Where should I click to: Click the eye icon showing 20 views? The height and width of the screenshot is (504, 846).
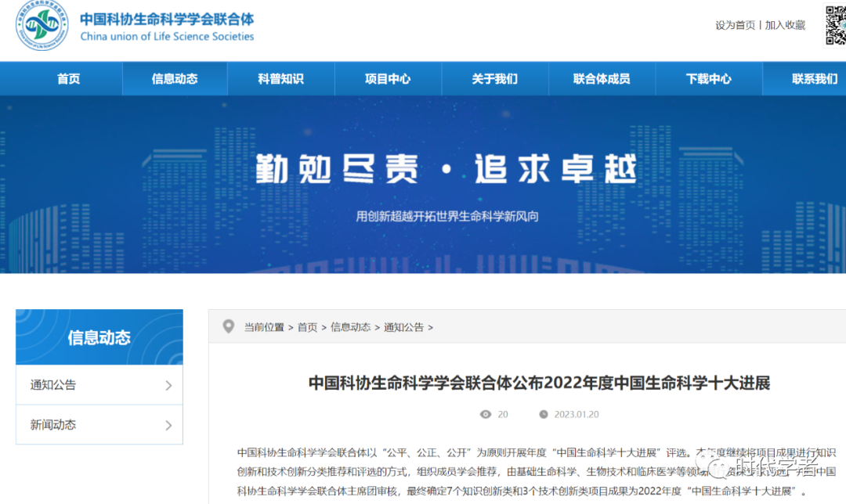[x=487, y=415]
